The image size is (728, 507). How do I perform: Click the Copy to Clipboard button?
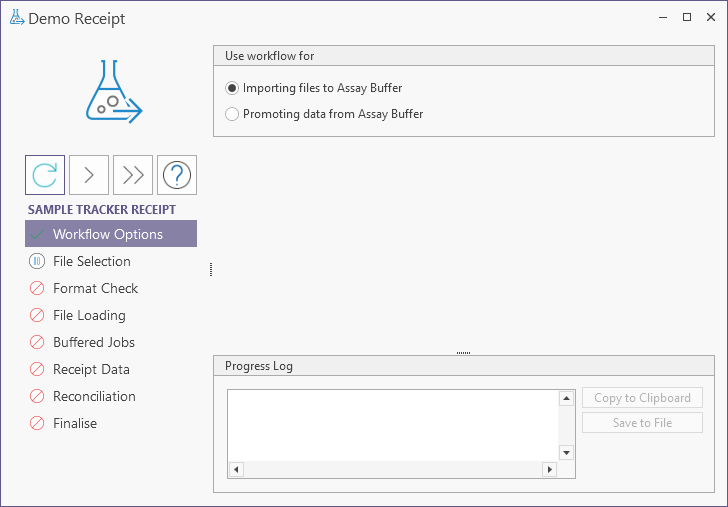coord(643,398)
